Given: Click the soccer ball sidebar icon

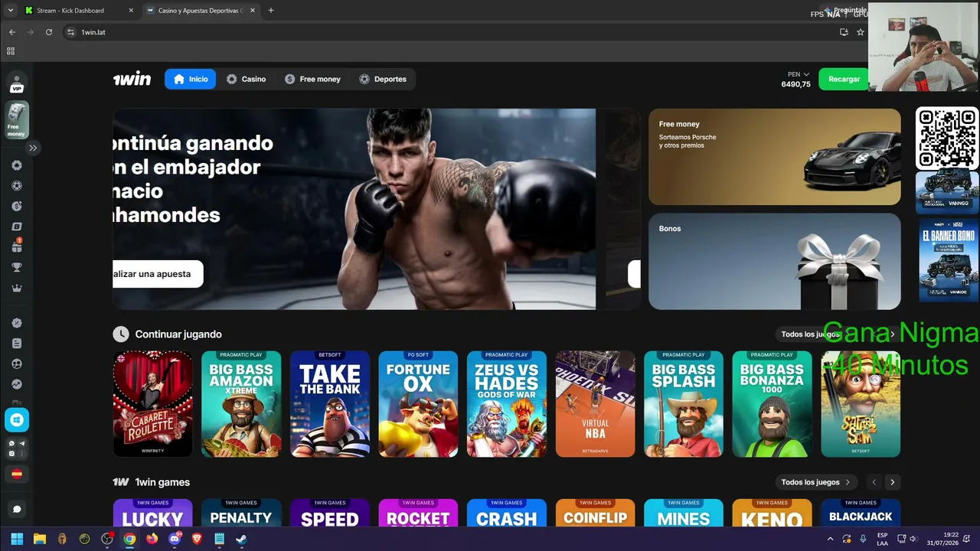Looking at the screenshot, I should [17, 186].
